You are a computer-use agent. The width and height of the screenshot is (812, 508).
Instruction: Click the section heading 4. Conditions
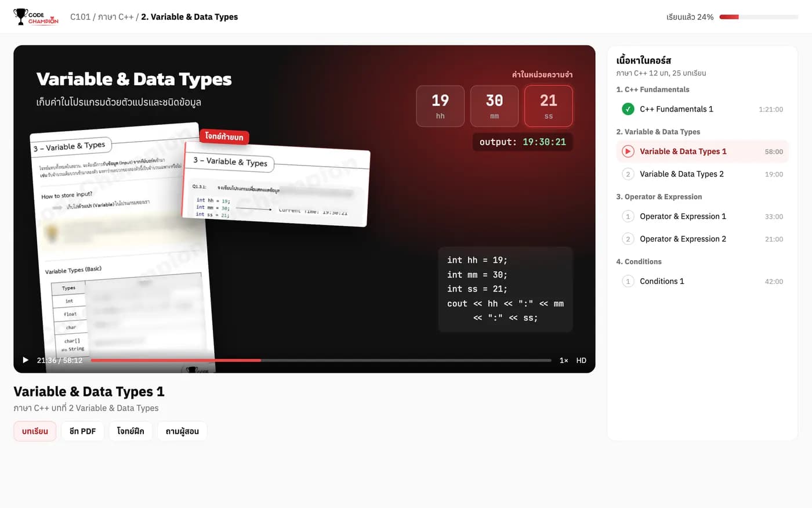click(x=639, y=262)
